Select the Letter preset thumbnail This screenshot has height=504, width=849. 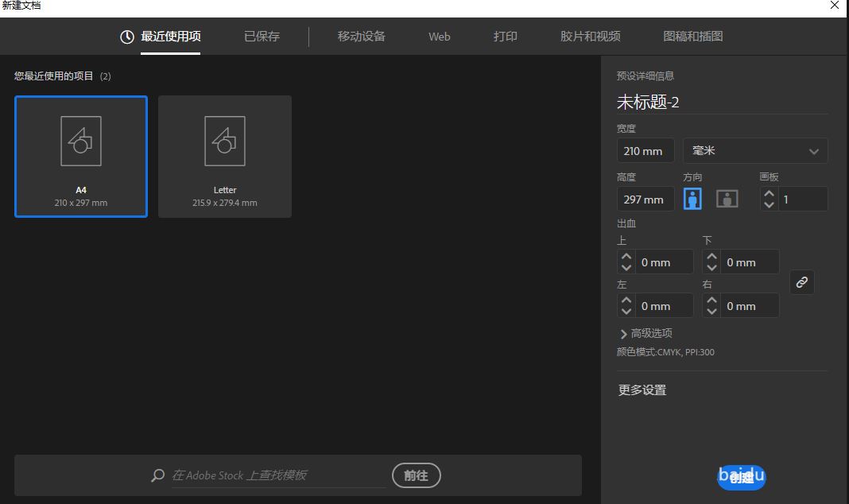coord(224,156)
